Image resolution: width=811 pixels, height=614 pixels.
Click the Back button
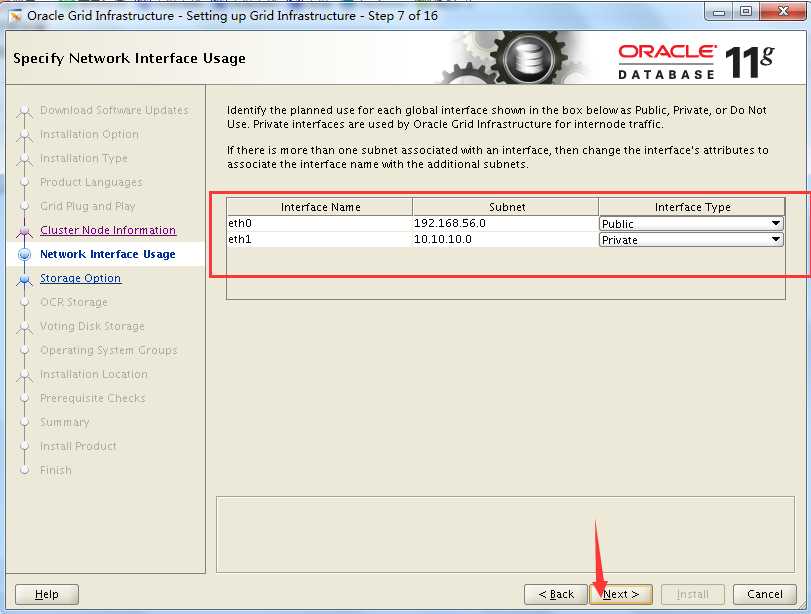556,594
